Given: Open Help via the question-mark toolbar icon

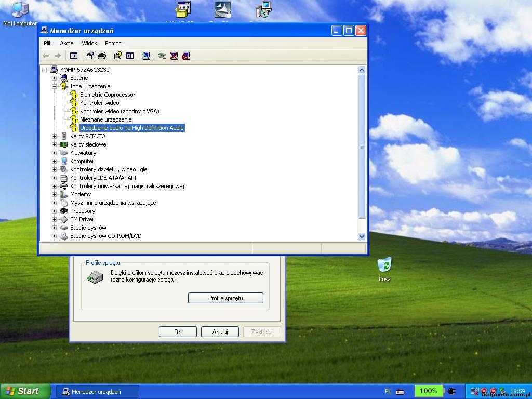Looking at the screenshot, I should tap(118, 56).
